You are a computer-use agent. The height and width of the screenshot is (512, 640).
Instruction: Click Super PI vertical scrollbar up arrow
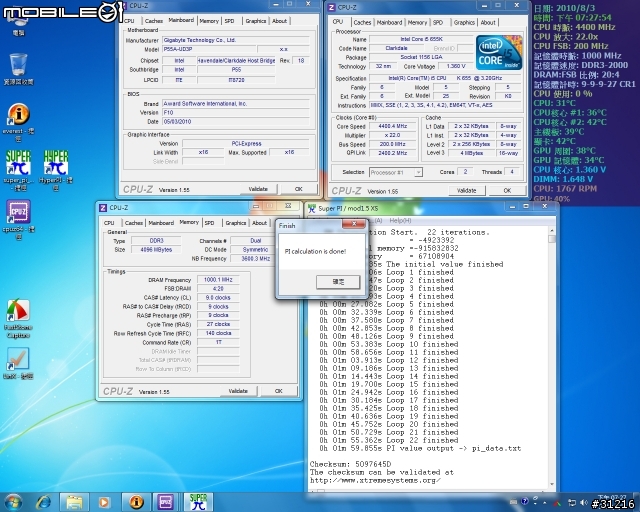point(552,230)
